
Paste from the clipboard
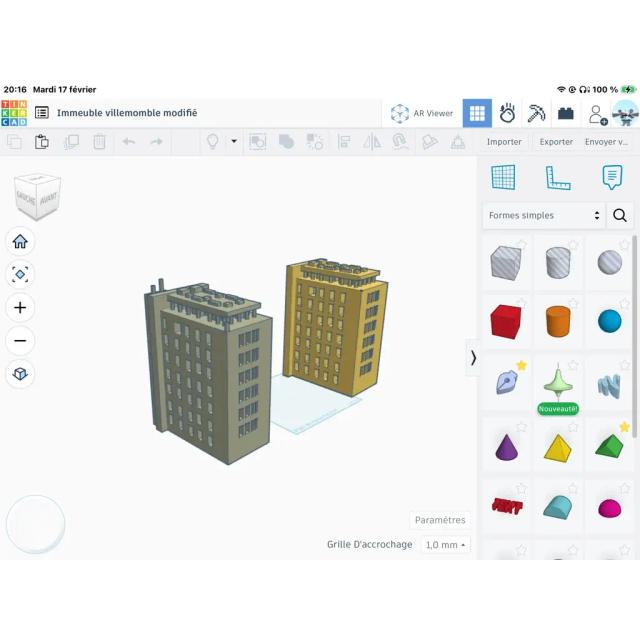tap(42, 142)
